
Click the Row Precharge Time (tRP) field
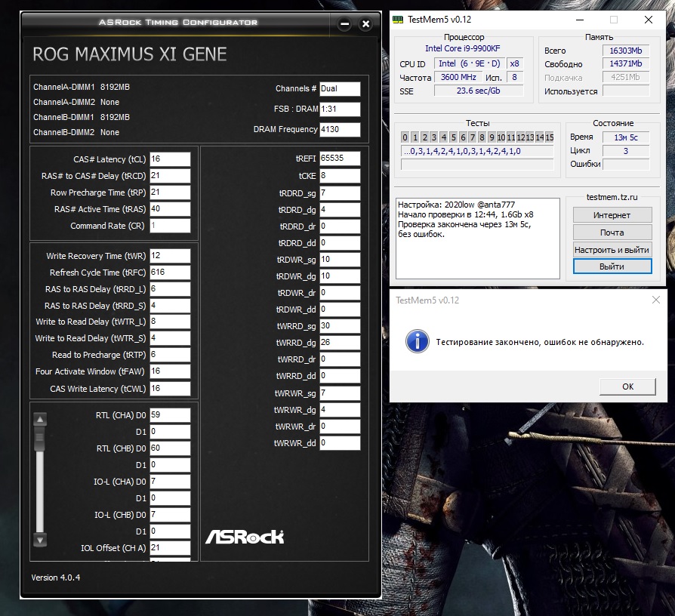pos(170,192)
